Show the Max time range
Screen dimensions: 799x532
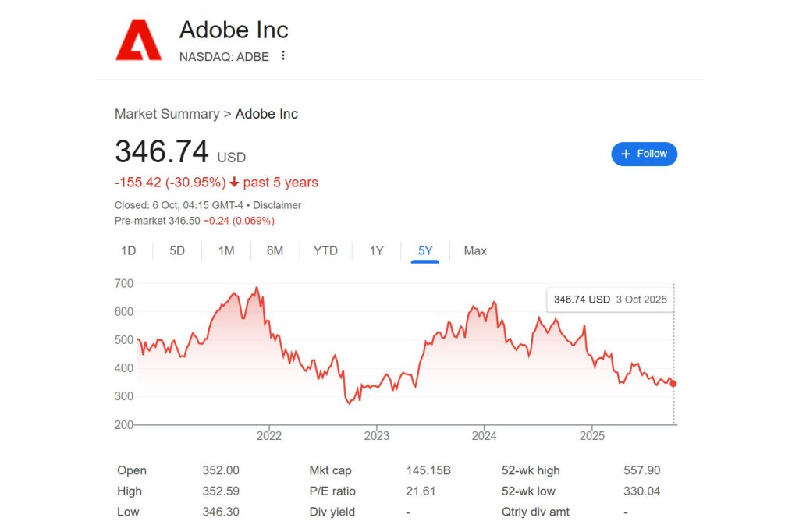(475, 250)
